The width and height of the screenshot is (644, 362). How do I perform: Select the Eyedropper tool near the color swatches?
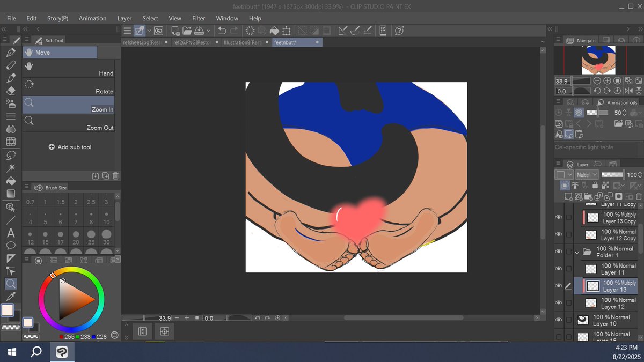pyautogui.click(x=11, y=297)
